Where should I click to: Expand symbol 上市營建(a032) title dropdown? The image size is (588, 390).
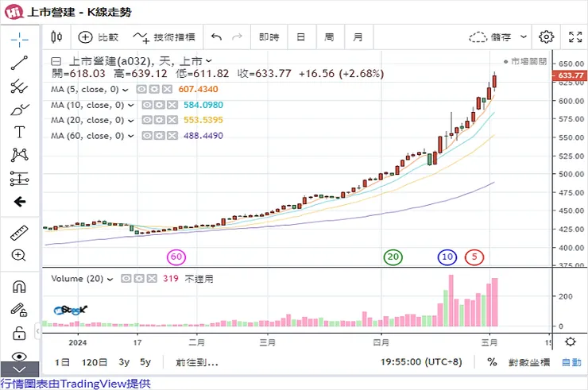[x=209, y=60]
